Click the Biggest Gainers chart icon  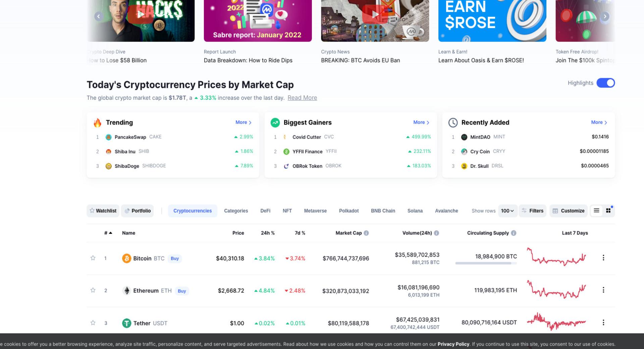(275, 123)
